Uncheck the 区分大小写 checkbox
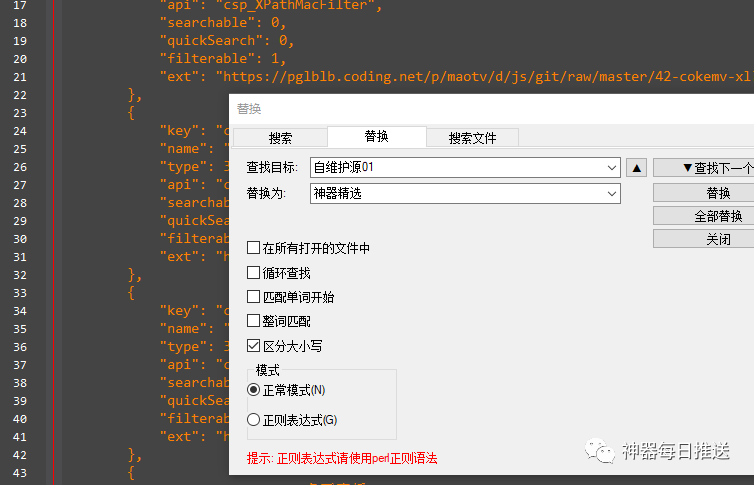 (253, 346)
